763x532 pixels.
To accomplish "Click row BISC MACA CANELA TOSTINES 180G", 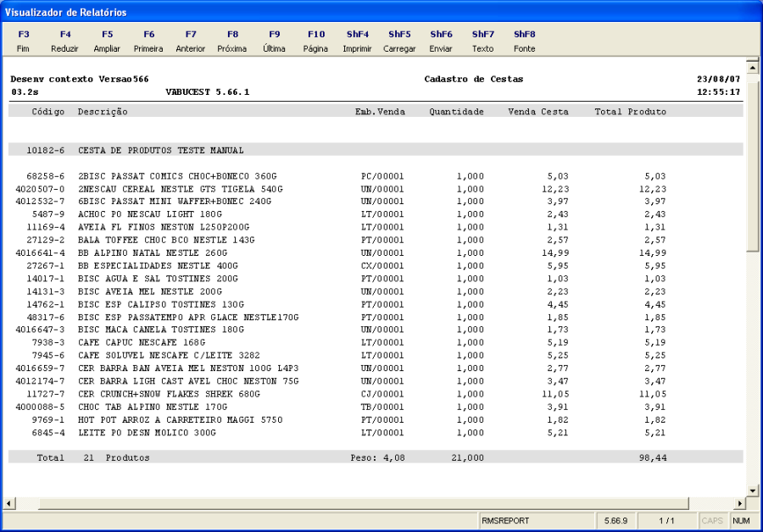I will (341, 330).
